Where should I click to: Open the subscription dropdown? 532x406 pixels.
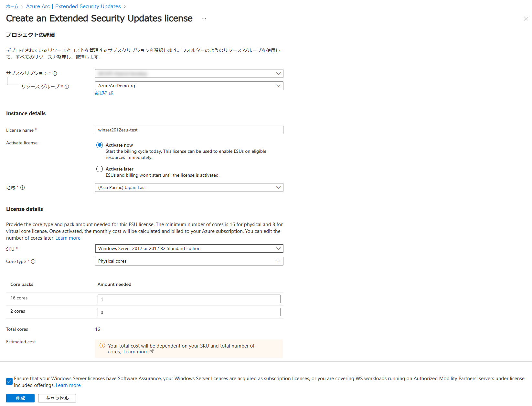(189, 73)
